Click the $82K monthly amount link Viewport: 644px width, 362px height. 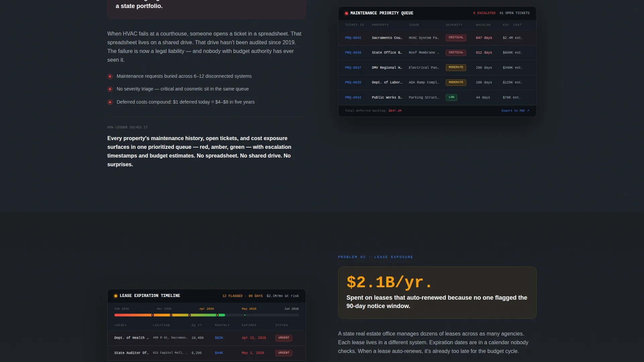pyautogui.click(x=219, y=338)
